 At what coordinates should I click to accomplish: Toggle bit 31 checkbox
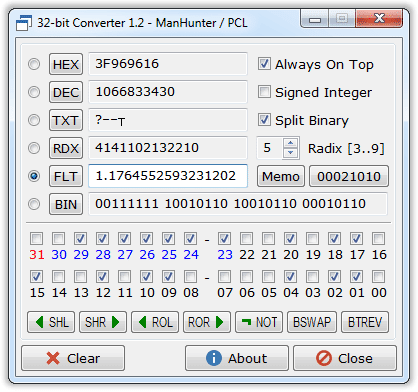[x=37, y=239]
